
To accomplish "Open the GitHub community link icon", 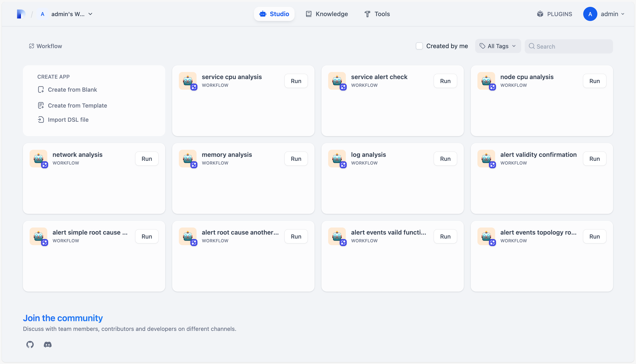I will (x=30, y=345).
